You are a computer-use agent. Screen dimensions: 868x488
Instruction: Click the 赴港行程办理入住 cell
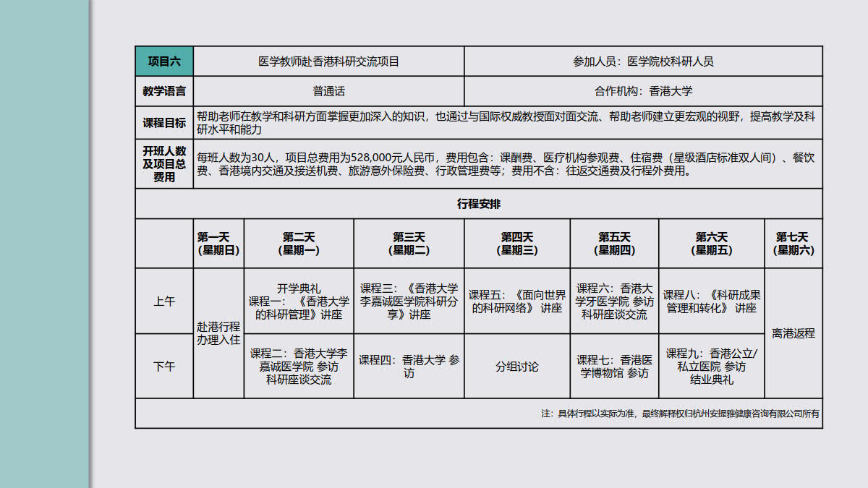pos(218,333)
